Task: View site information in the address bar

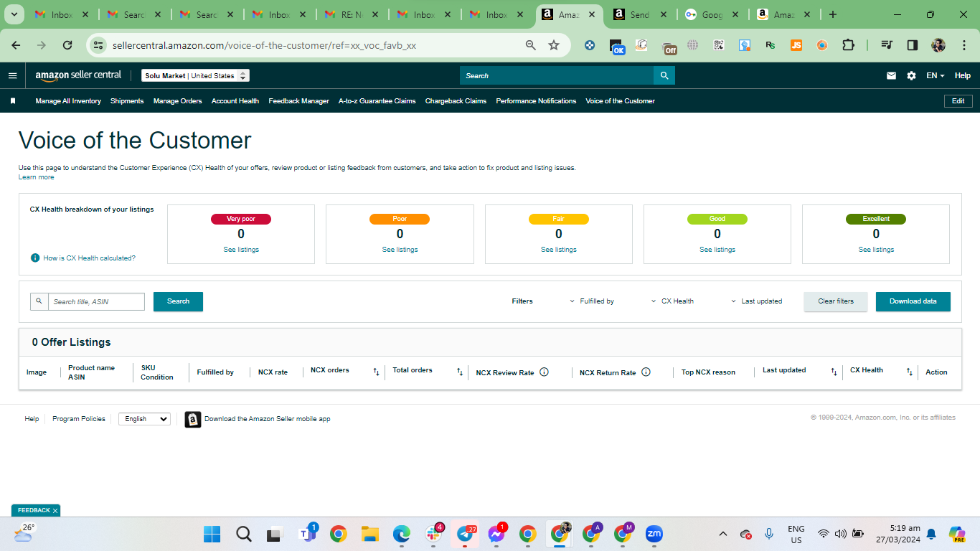Action: click(x=98, y=45)
